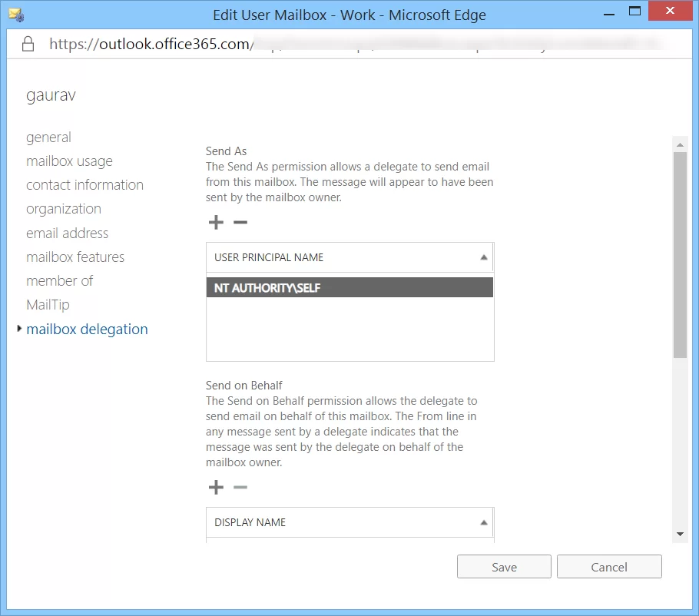Open the email address section
The image size is (699, 616).
tap(67, 233)
